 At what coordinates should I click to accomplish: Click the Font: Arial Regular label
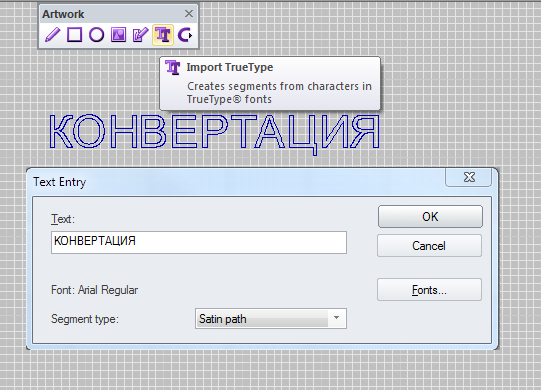[x=94, y=290]
